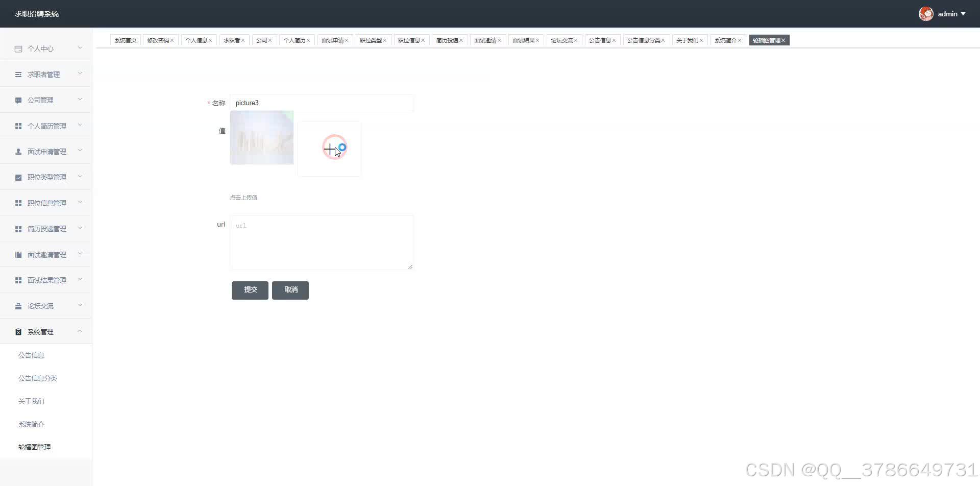Close the 轮播图管理 tab
Image resolution: width=980 pixels, height=486 pixels.
pos(783,40)
